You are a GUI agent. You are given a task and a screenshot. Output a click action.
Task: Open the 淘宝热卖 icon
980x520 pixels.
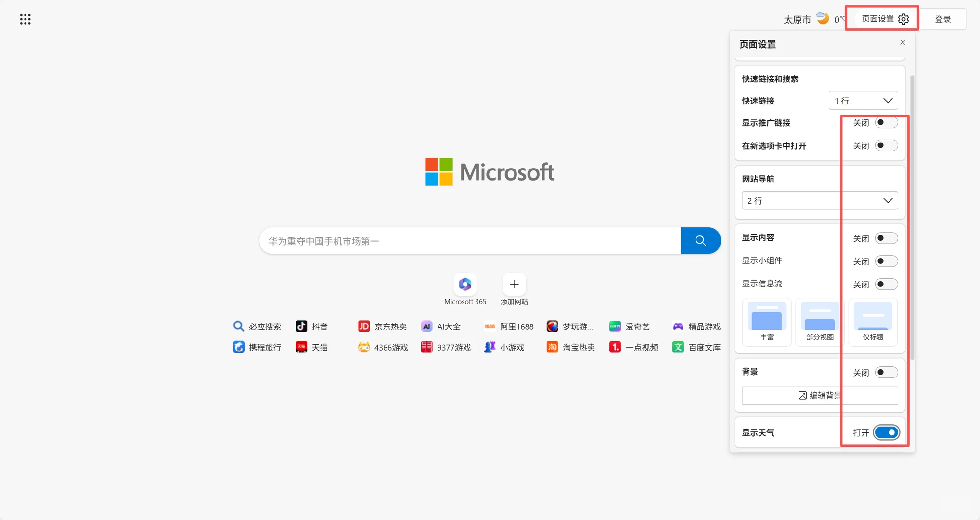click(552, 347)
